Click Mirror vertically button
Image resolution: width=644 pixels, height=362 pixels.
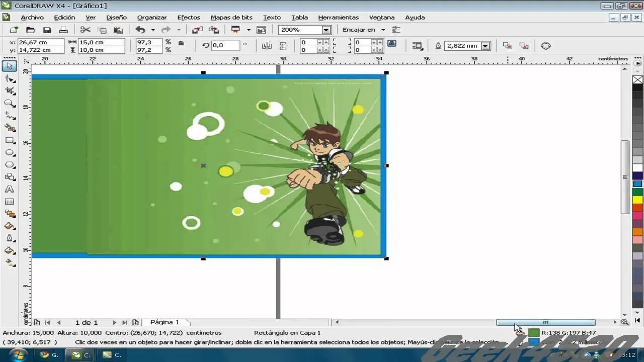[x=283, y=46]
